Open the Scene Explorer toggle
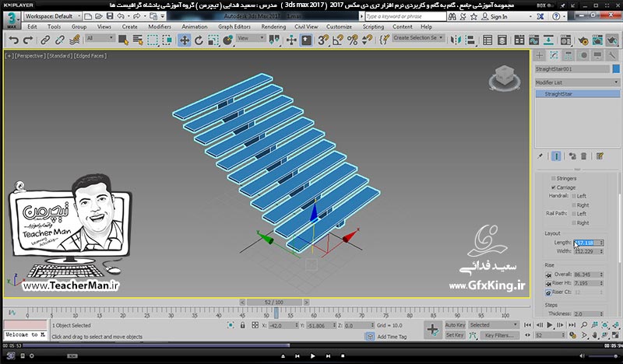 click(x=487, y=40)
